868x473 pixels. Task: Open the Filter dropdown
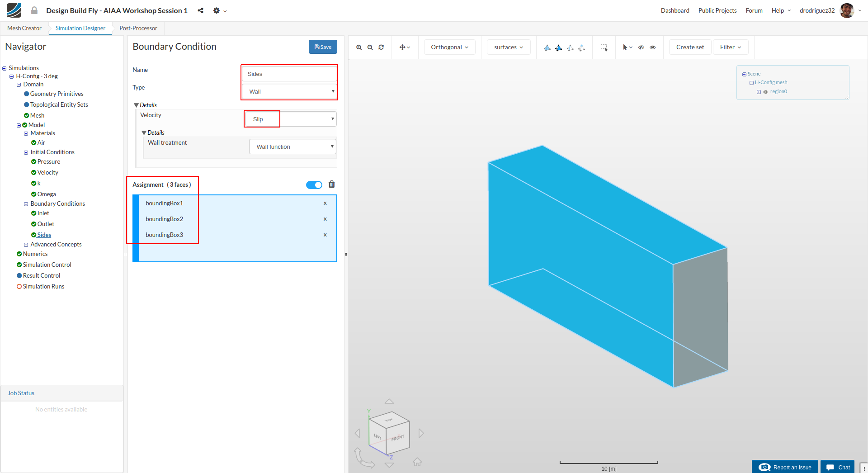coord(731,47)
